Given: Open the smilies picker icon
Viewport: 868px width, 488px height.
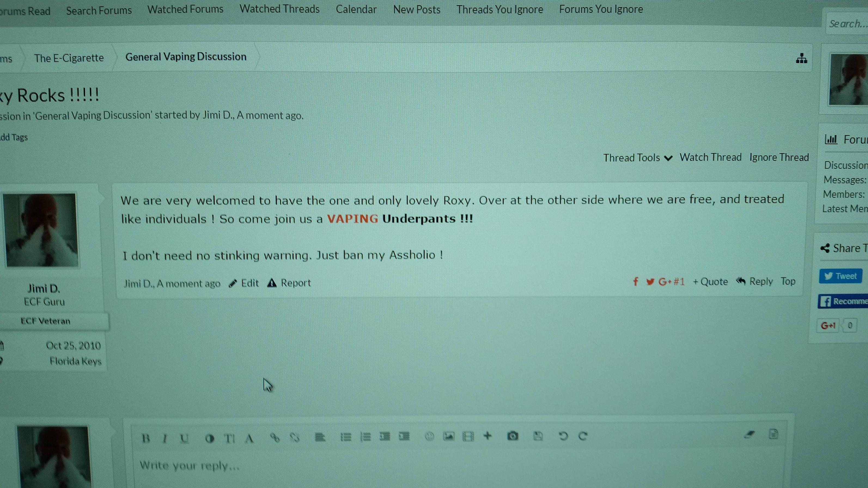Looking at the screenshot, I should pos(429,437).
